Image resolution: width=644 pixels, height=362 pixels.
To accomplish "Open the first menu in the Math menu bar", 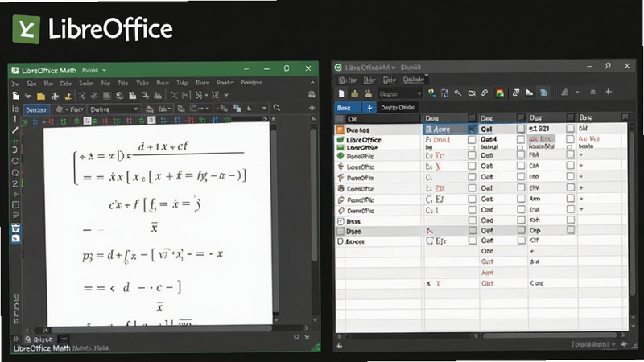I will [15, 84].
